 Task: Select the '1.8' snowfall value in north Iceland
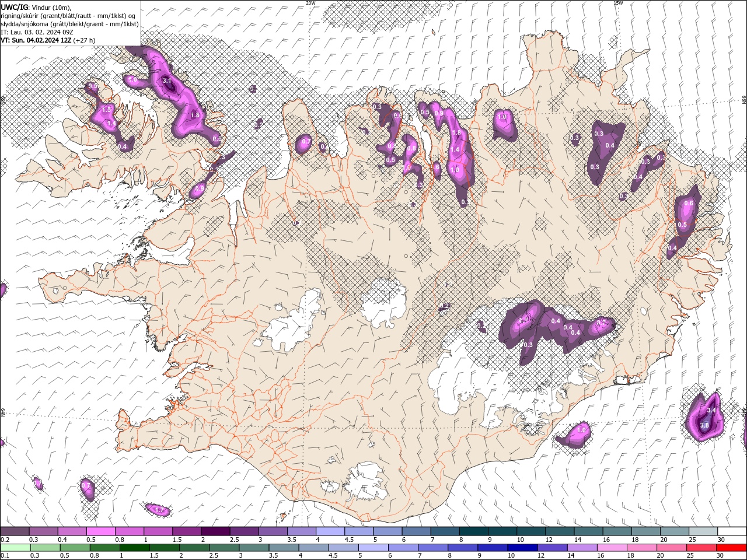(x=456, y=133)
